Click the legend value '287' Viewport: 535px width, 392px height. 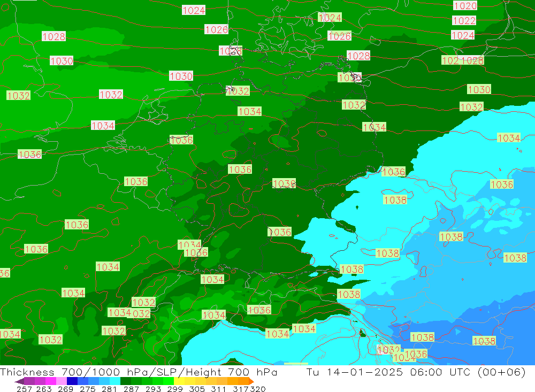(x=131, y=389)
